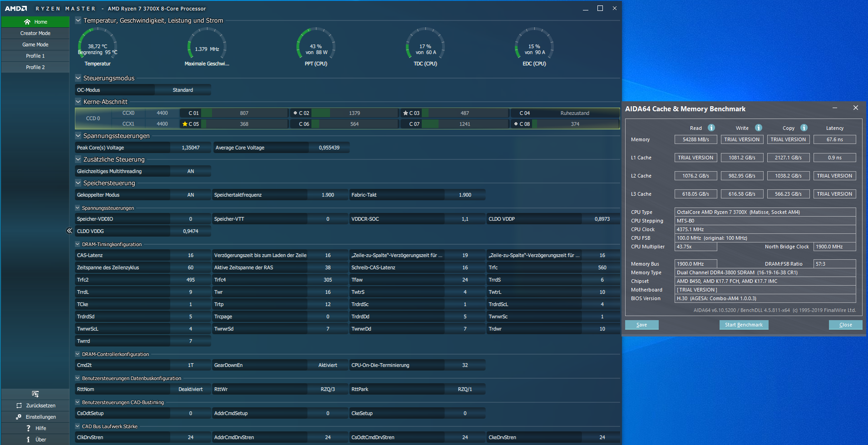Collapse Spannungssteuerungen section above Peak Core(s) Voltage
868x445 pixels.
point(78,136)
